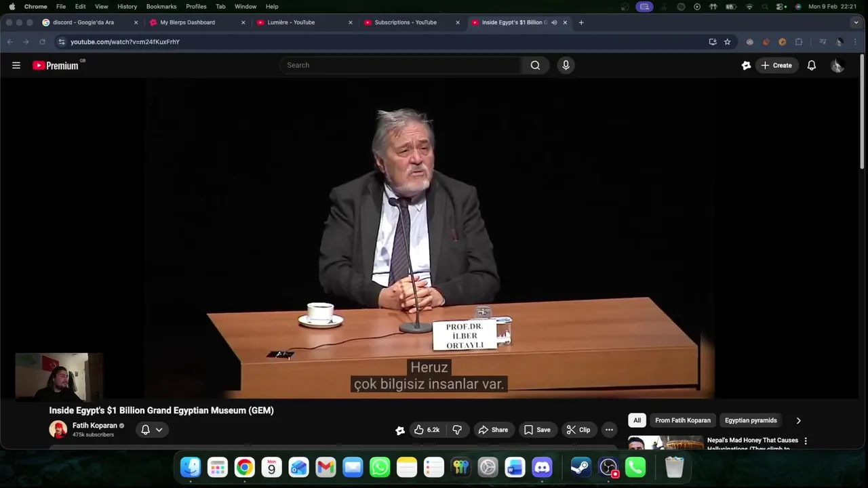Click the video player to pause
Screen dimensions: 868x488
(429, 237)
